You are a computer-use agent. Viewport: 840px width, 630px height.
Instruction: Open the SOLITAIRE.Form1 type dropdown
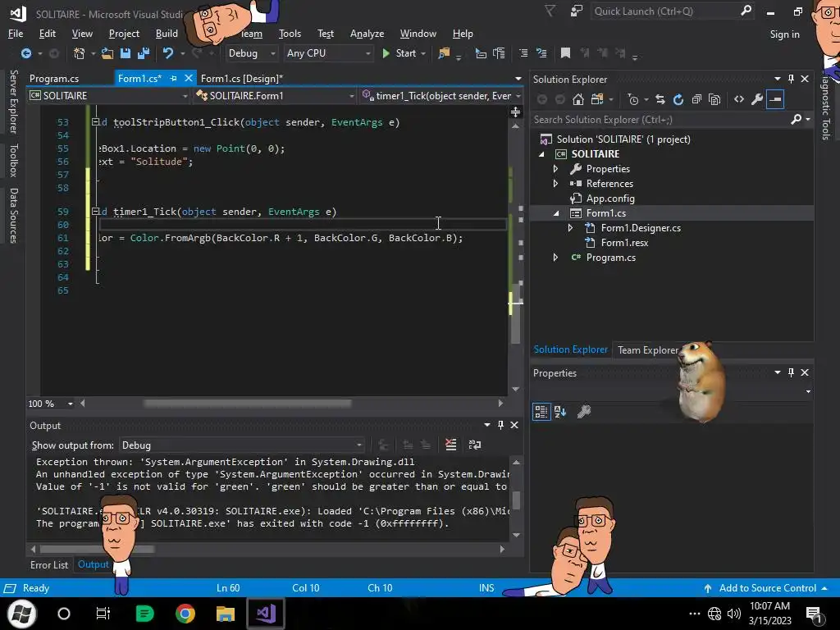coord(276,96)
